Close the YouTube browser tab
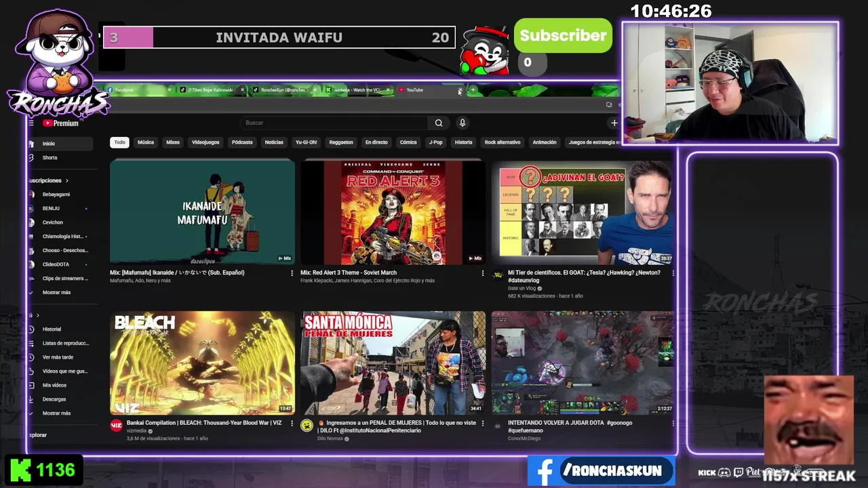Viewport: 868px width, 488px height. pyautogui.click(x=460, y=89)
